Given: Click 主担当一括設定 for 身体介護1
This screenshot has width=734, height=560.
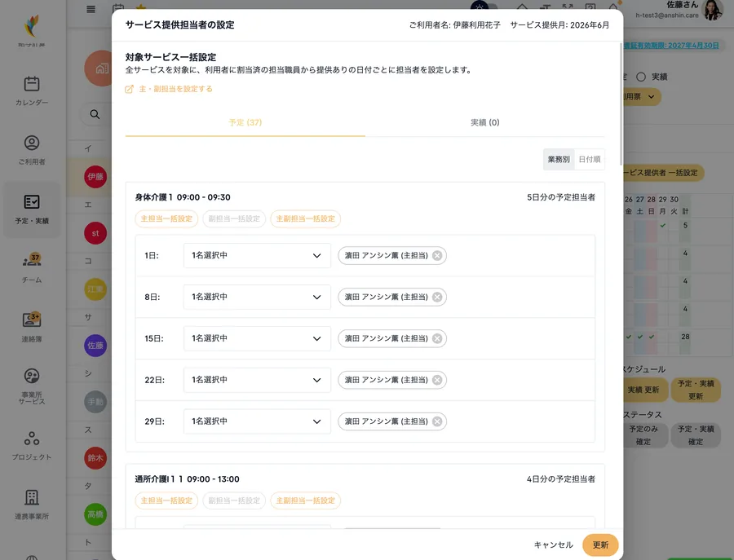Looking at the screenshot, I should coord(166,219).
